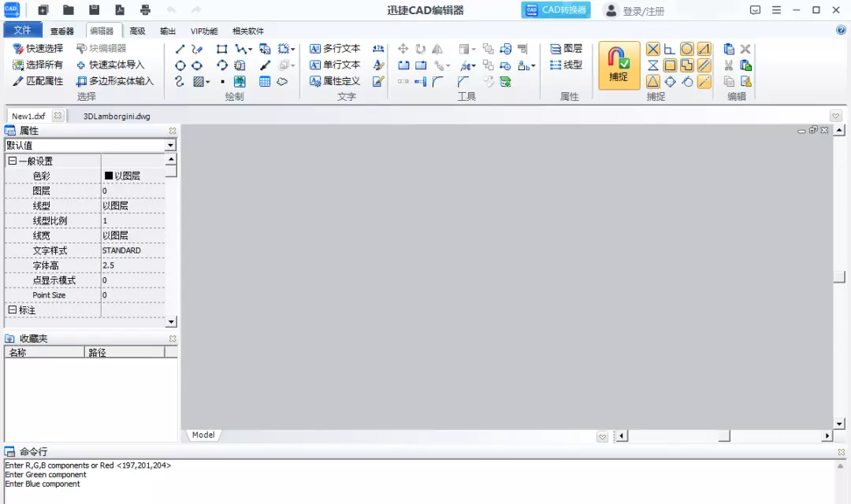Screen dimensions: 851x504
Task: Click the Hatch fill tool icon
Action: tap(199, 81)
